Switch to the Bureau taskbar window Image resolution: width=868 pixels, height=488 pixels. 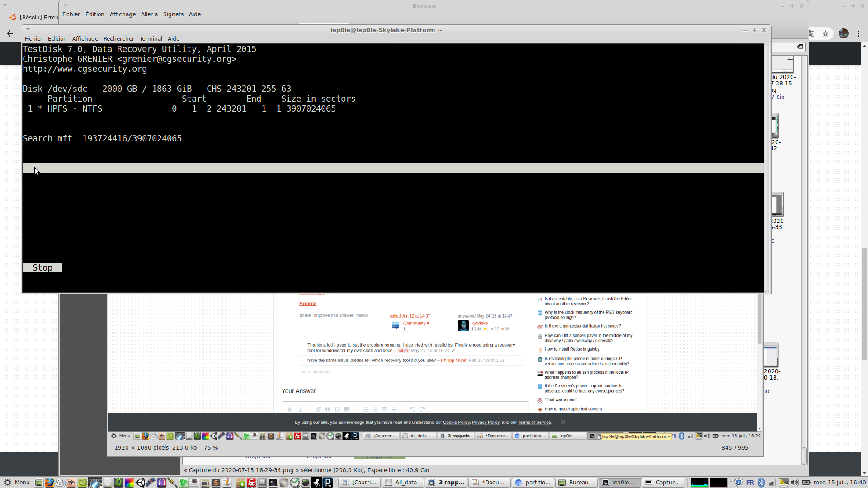[x=576, y=483]
